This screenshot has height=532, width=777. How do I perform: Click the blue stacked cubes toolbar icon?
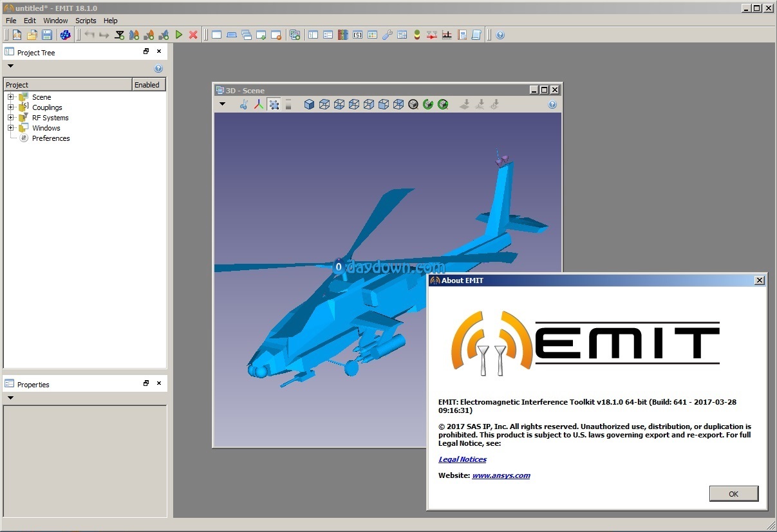[x=66, y=35]
